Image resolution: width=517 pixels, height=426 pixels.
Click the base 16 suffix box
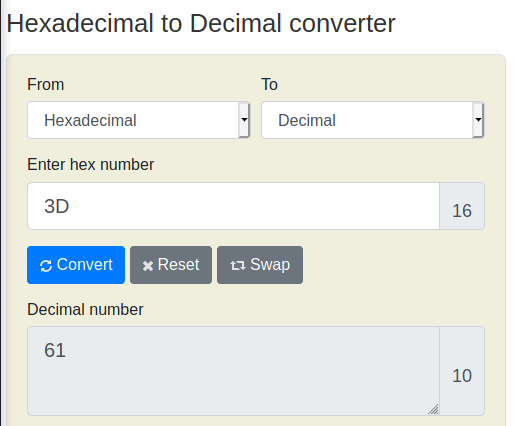coord(462,206)
